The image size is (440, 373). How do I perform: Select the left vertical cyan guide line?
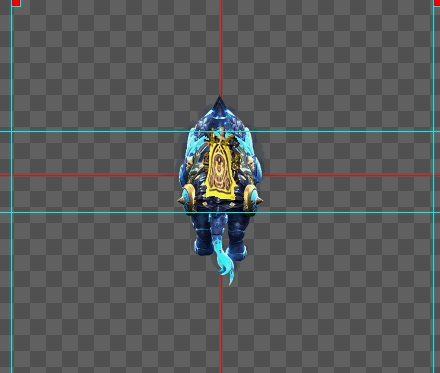pyautogui.click(x=12, y=187)
